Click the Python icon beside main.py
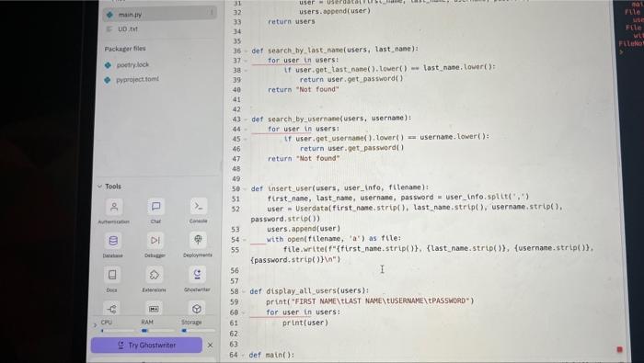The width and height of the screenshot is (644, 363). point(109,15)
